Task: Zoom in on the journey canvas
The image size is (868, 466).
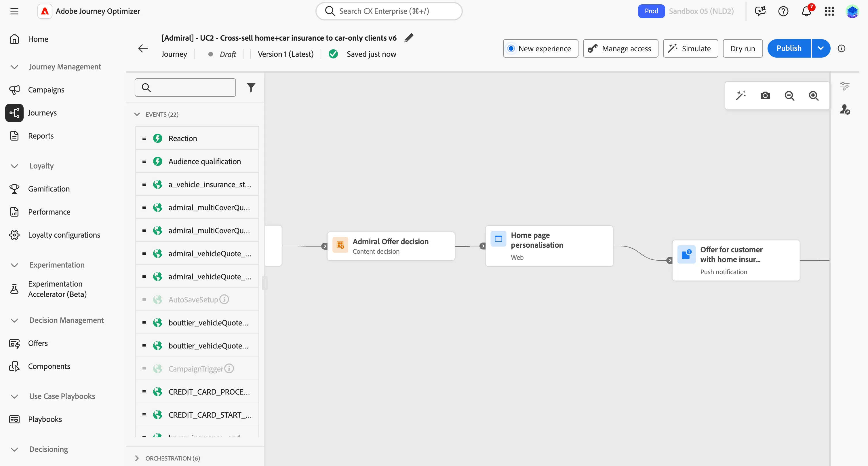Action: click(x=813, y=95)
